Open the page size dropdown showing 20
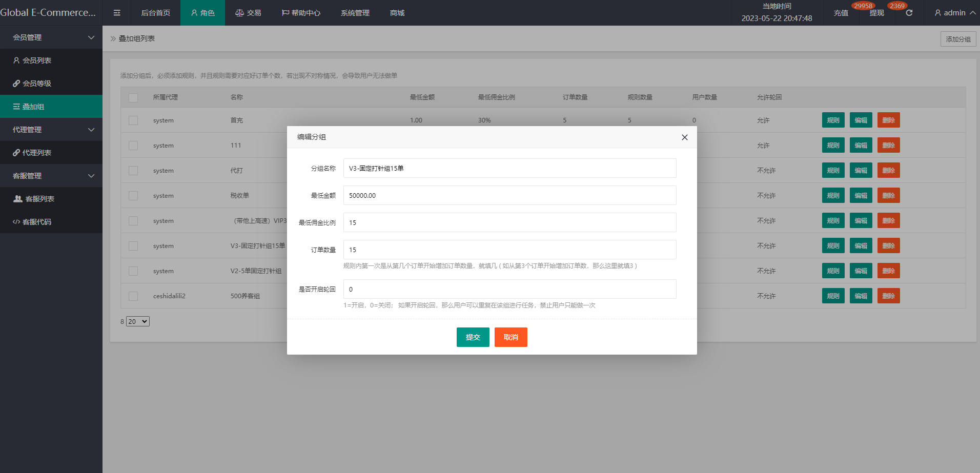 click(138, 322)
